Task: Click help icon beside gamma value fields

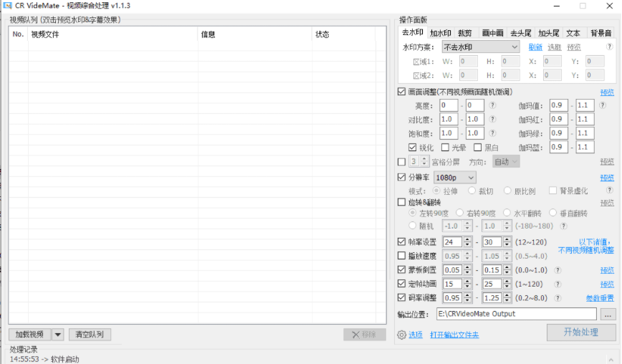Action: (x=602, y=105)
